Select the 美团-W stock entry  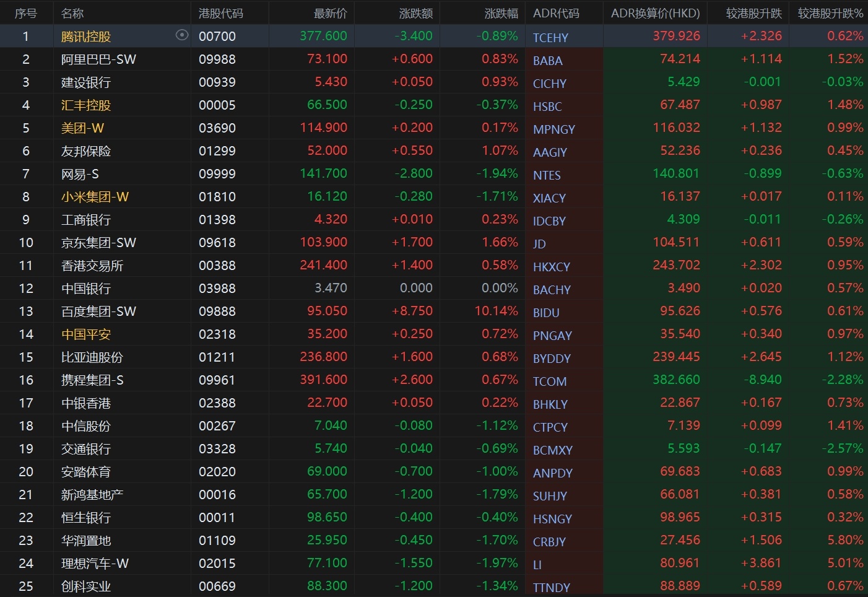point(82,128)
